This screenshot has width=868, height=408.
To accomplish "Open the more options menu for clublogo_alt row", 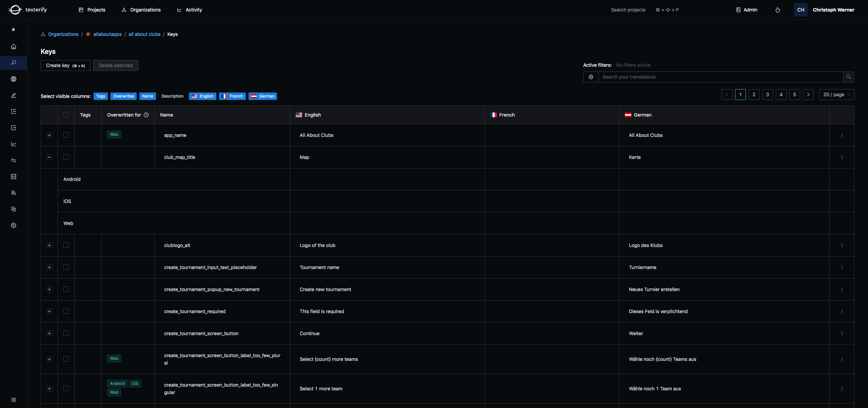I will coord(842,245).
